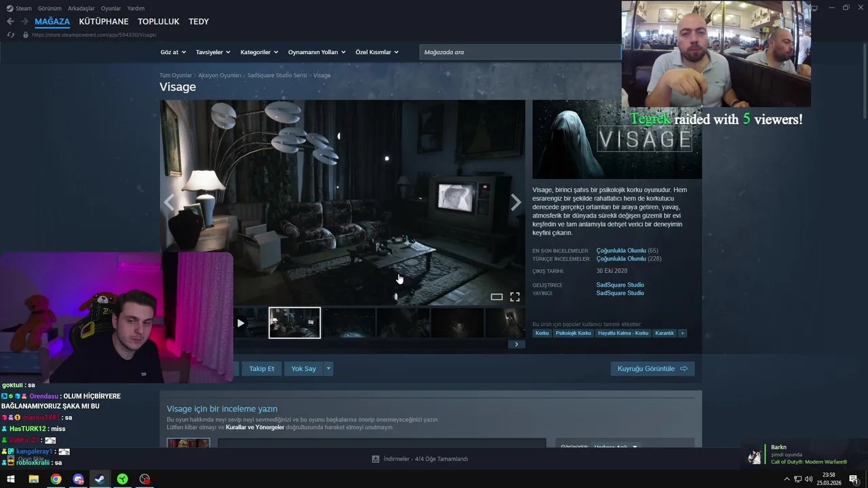Switch to the TOPLULUK tab

pyautogui.click(x=159, y=22)
